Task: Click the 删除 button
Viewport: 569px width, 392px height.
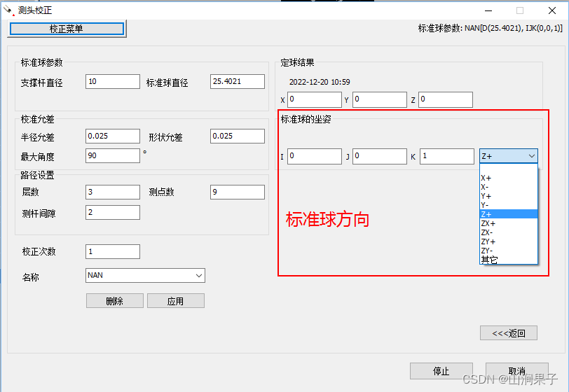Action: [x=115, y=300]
